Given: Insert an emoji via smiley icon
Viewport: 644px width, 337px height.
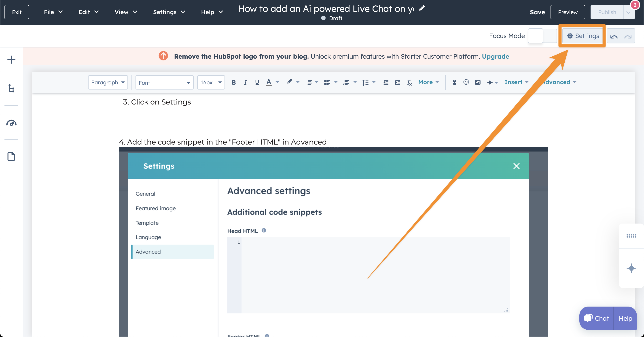Looking at the screenshot, I should click(466, 82).
